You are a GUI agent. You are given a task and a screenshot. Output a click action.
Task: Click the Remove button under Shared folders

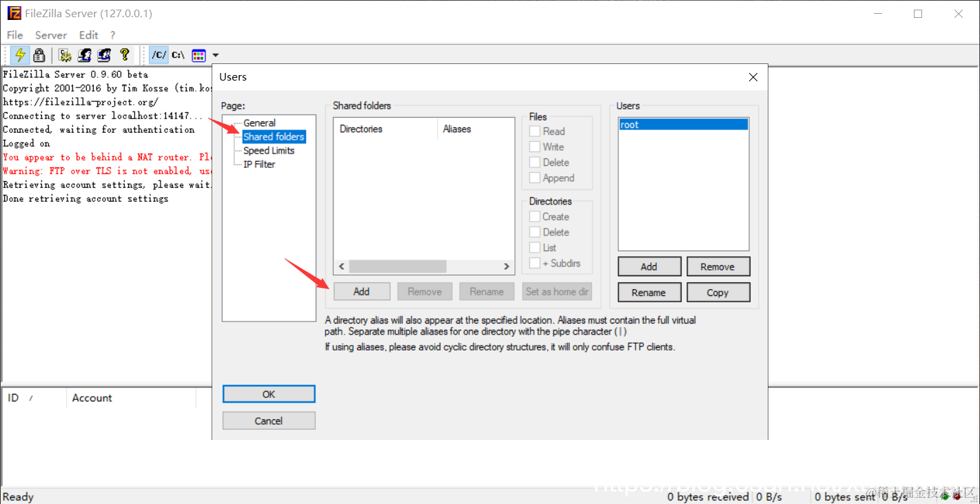pyautogui.click(x=425, y=292)
